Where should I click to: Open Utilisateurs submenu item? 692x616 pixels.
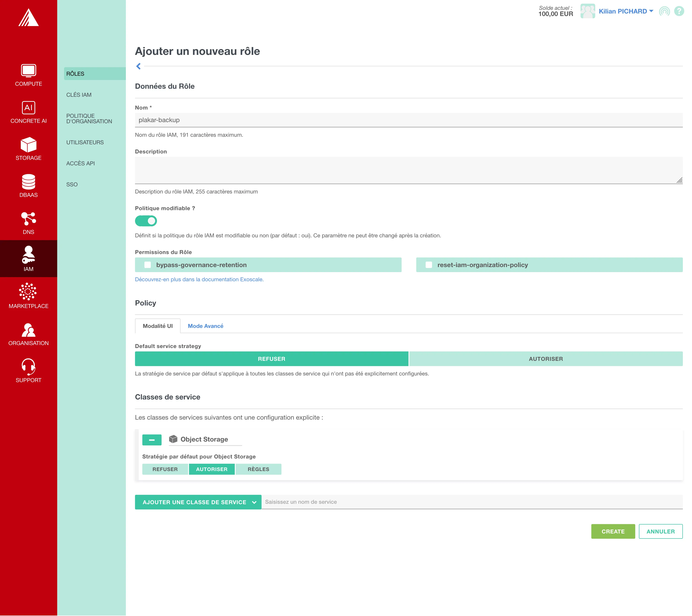(x=85, y=142)
